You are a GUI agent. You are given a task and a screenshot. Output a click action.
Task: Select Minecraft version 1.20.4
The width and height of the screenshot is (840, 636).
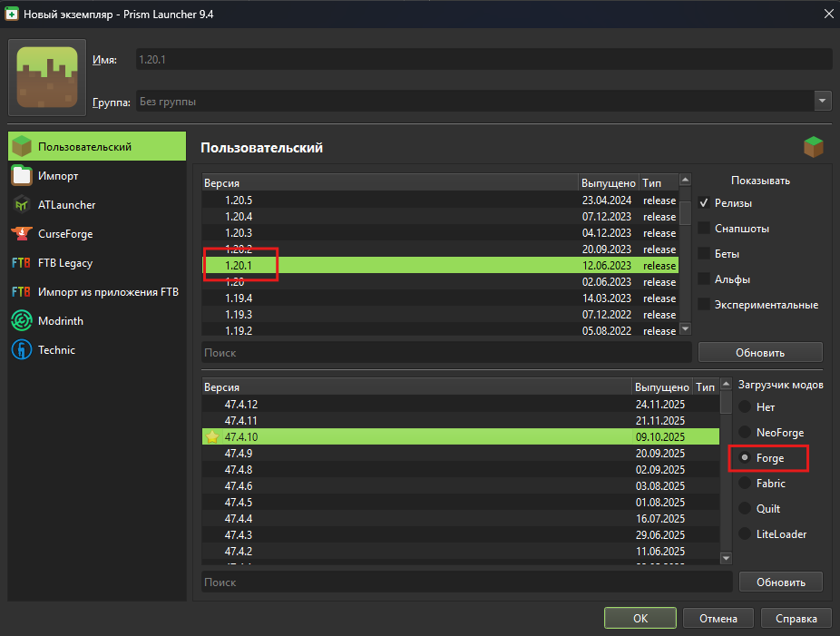(x=440, y=217)
